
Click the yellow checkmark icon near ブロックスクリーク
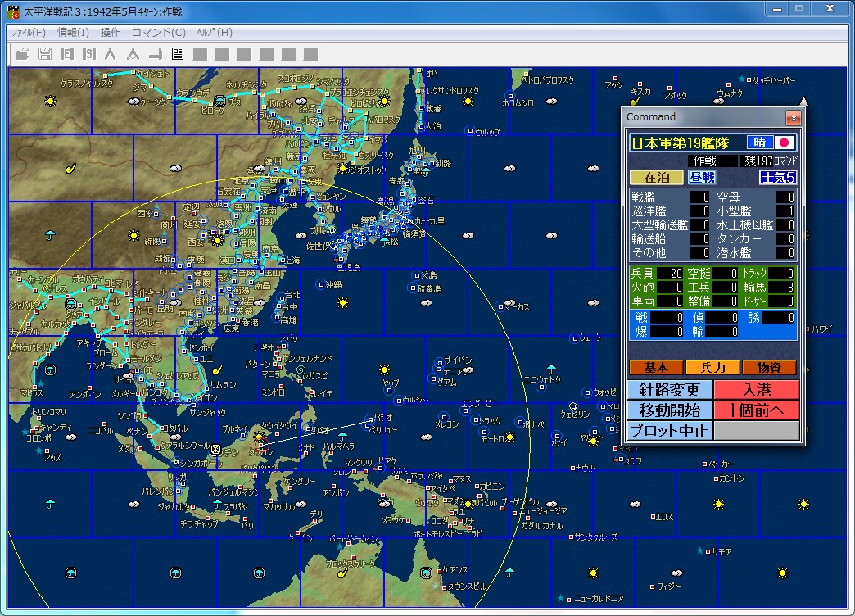point(342,573)
